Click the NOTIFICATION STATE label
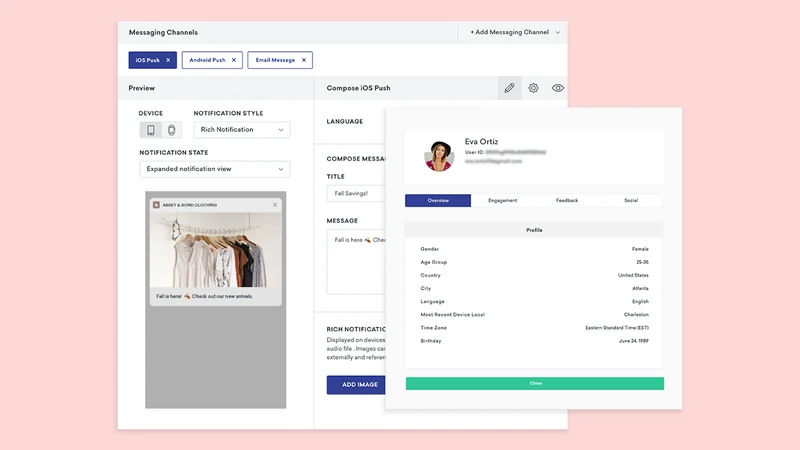 point(173,153)
